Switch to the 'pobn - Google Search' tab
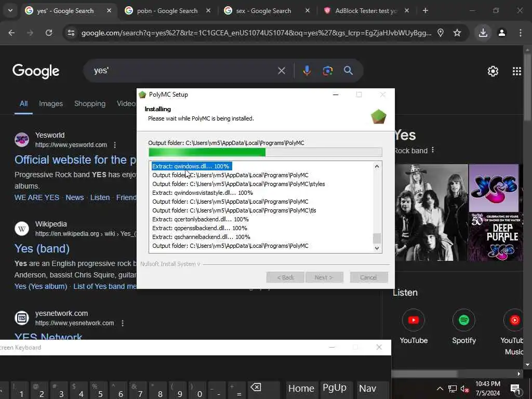The image size is (532, 399). [x=167, y=11]
